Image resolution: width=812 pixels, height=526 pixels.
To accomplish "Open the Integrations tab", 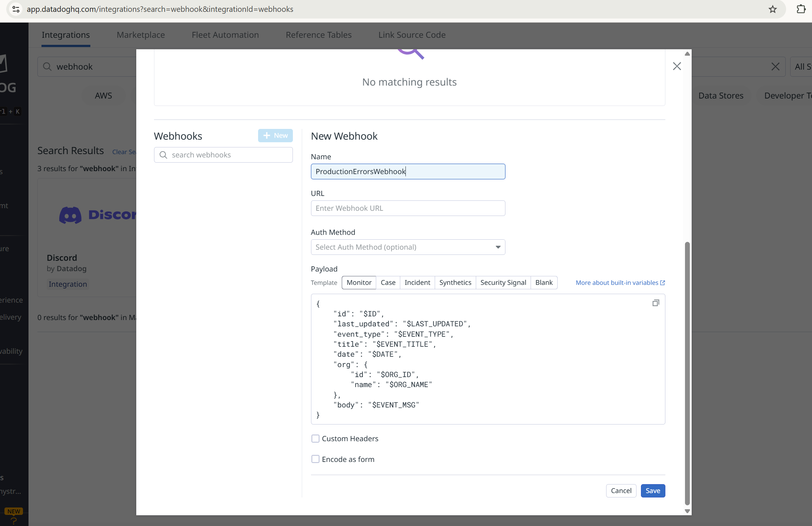I will click(x=66, y=35).
